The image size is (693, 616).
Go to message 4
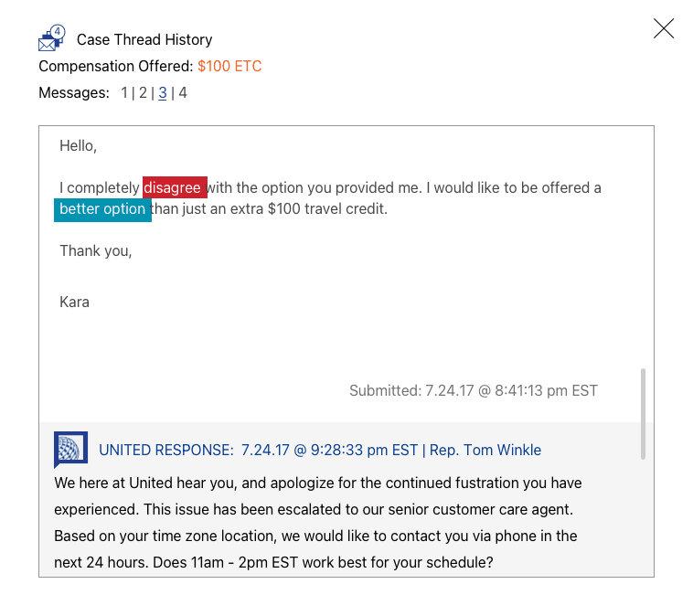(x=183, y=92)
